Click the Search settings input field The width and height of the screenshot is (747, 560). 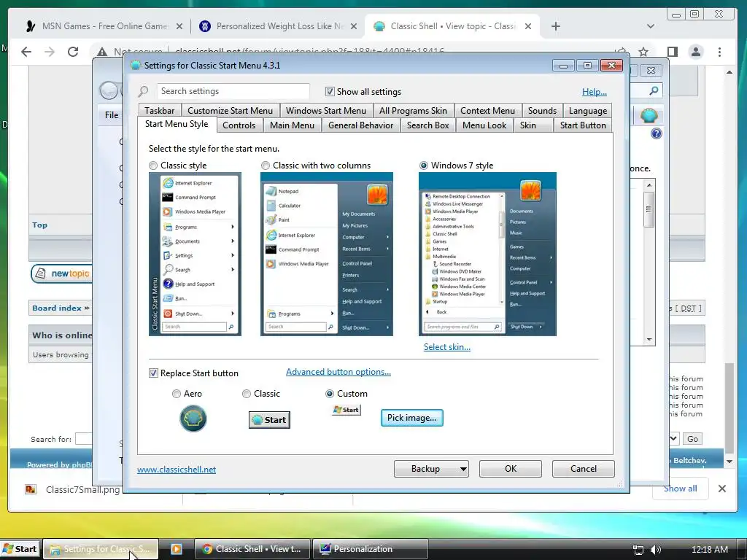point(233,91)
